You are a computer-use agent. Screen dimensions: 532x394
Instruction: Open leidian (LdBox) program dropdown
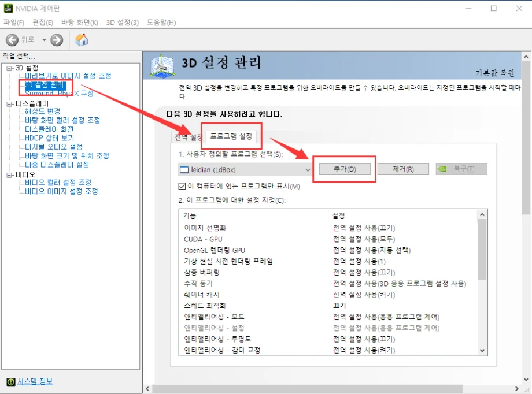tap(245, 169)
